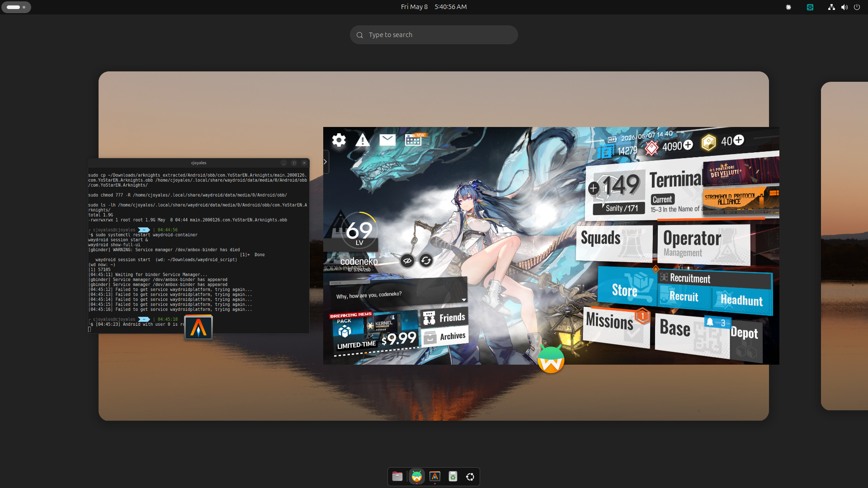The image size is (868, 488).
Task: Open the power menu icon
Action: 857,7
